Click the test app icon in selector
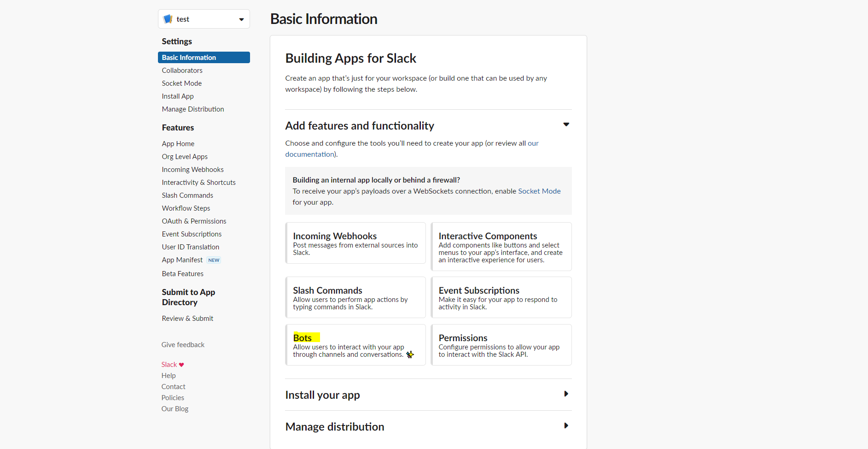The image size is (868, 449). 168,19
